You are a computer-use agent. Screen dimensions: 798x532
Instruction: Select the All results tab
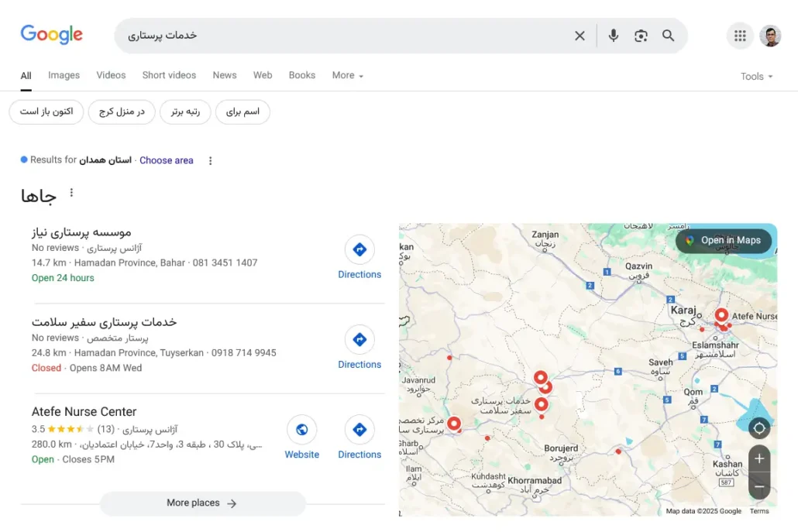coord(26,76)
